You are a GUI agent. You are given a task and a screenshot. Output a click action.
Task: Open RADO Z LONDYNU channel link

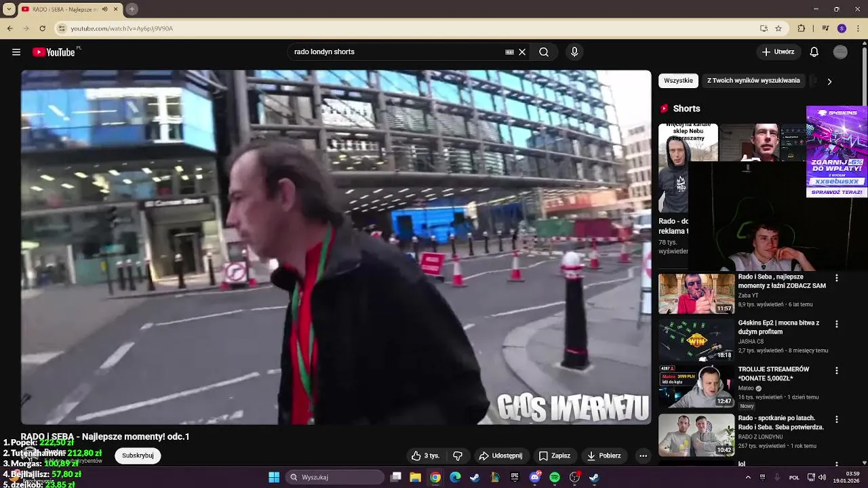click(x=760, y=437)
